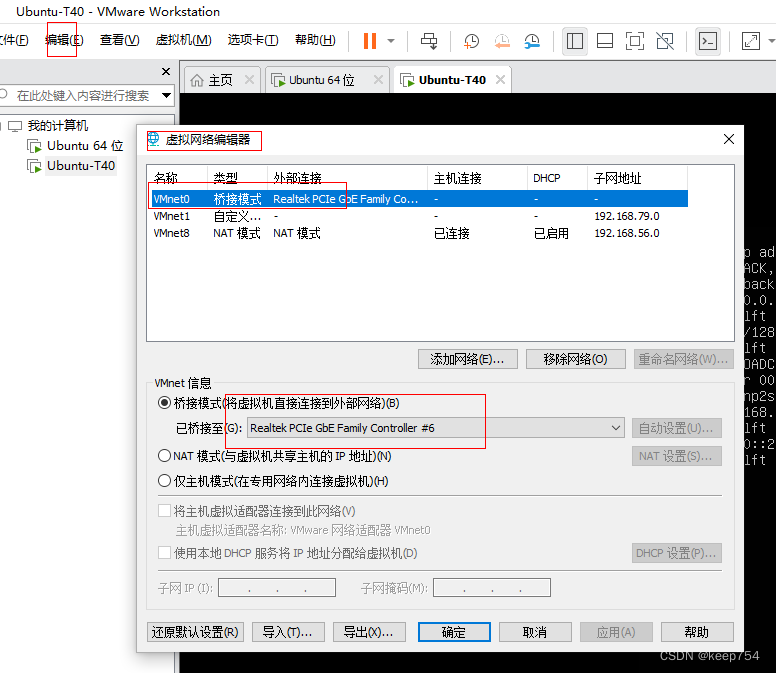Open the 查看(V) menu

119,40
